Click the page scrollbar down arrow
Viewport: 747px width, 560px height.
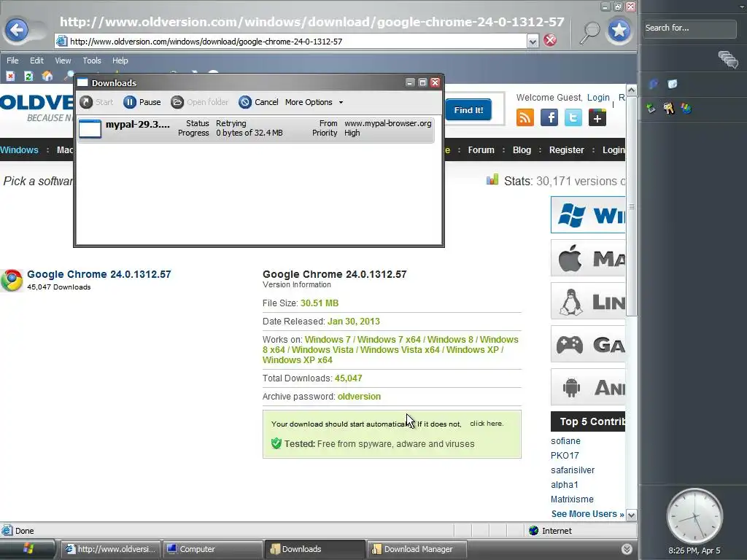point(631,515)
